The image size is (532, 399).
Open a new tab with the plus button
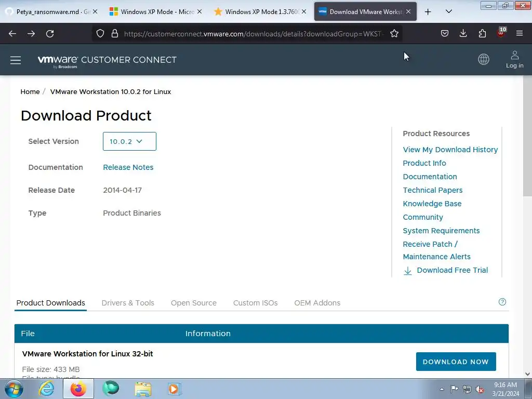point(428,12)
